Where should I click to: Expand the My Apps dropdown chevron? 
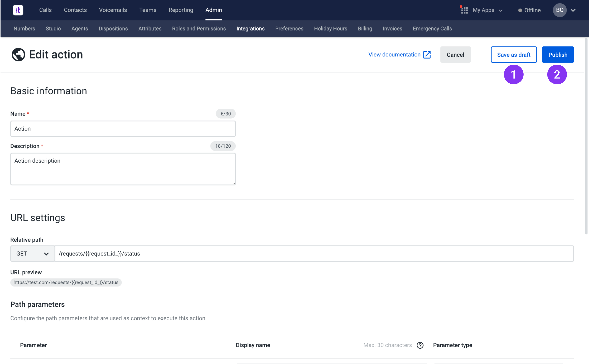[x=501, y=11]
